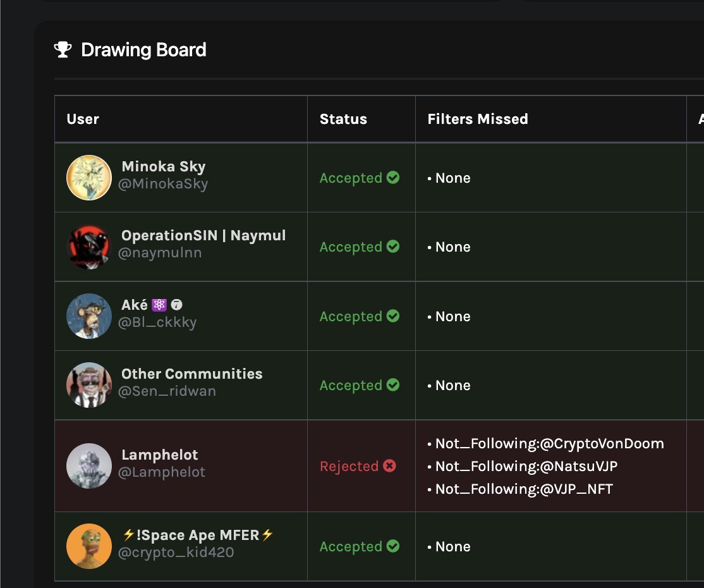
Task: Click the None filter entry for @Sen_ridwan
Action: (449, 386)
